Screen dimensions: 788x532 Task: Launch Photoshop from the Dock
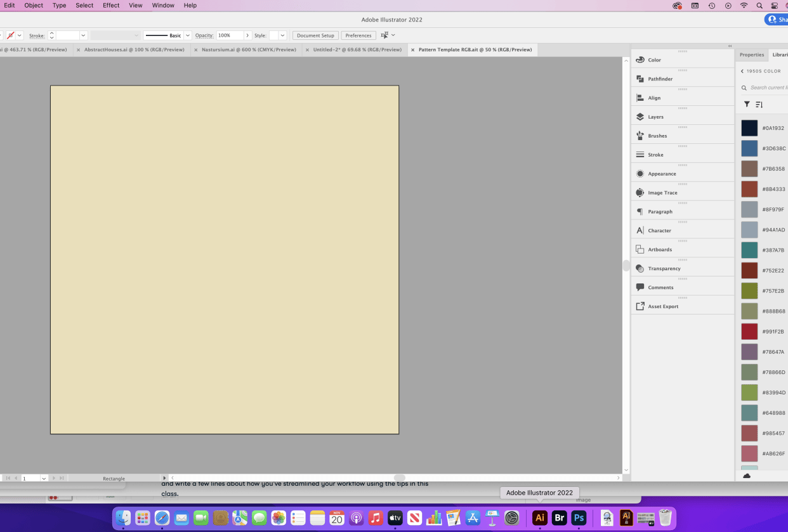(x=579, y=517)
